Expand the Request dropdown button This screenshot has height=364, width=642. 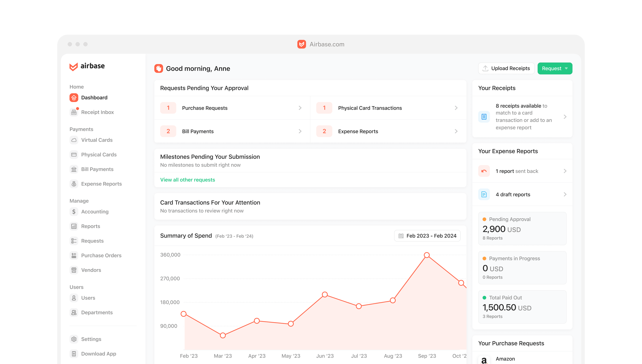click(555, 68)
